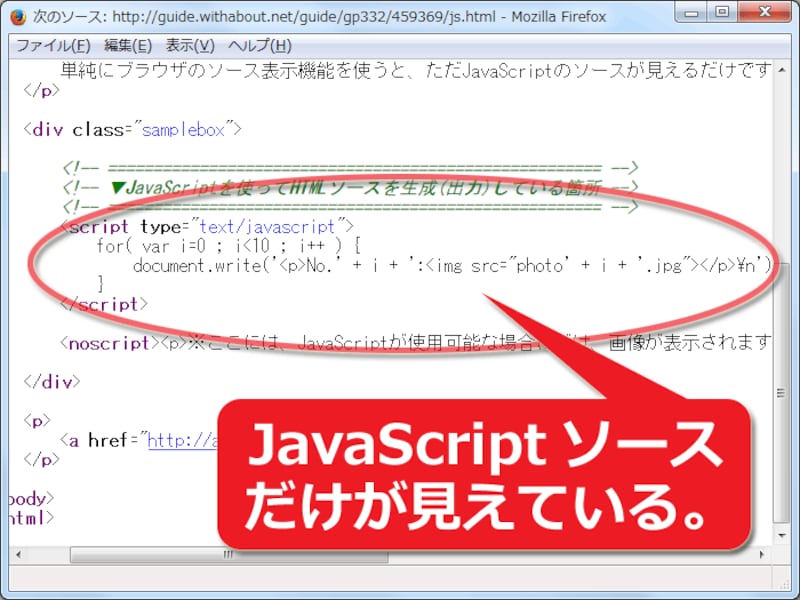Click the maximize window icon
Viewport: 800px width, 600px height.
(722, 13)
